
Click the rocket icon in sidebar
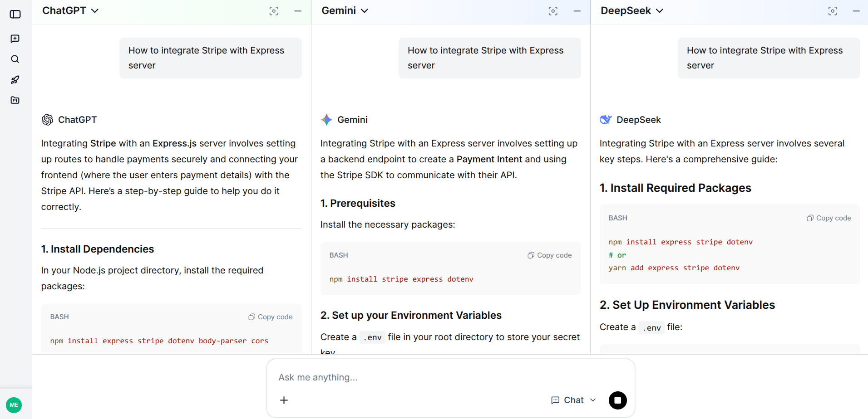pos(15,80)
